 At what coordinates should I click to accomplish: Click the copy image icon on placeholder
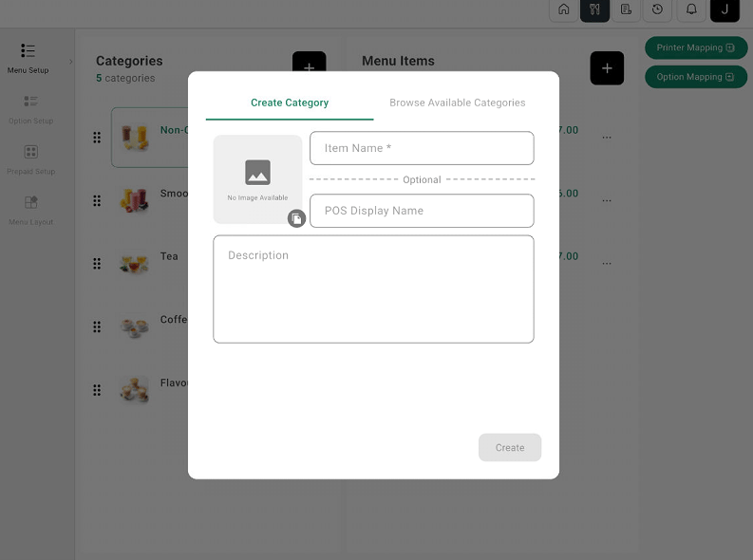coord(297,218)
